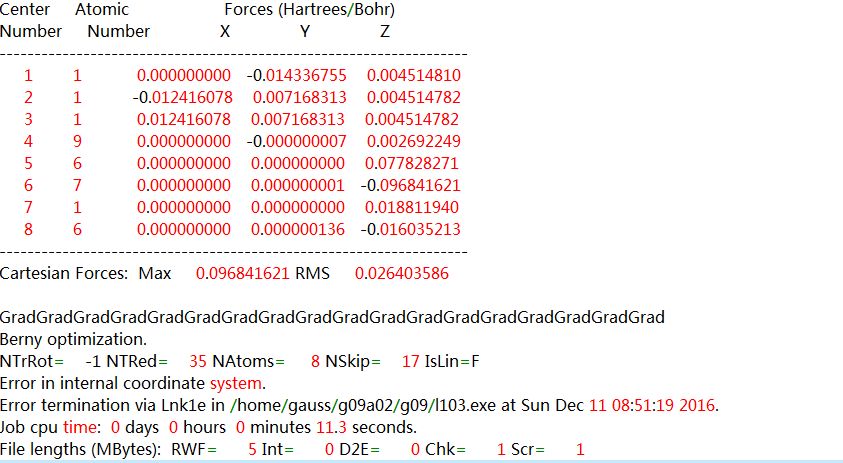The height and width of the screenshot is (463, 843).
Task: Click Y force value 0.000000136
Action: click(298, 230)
